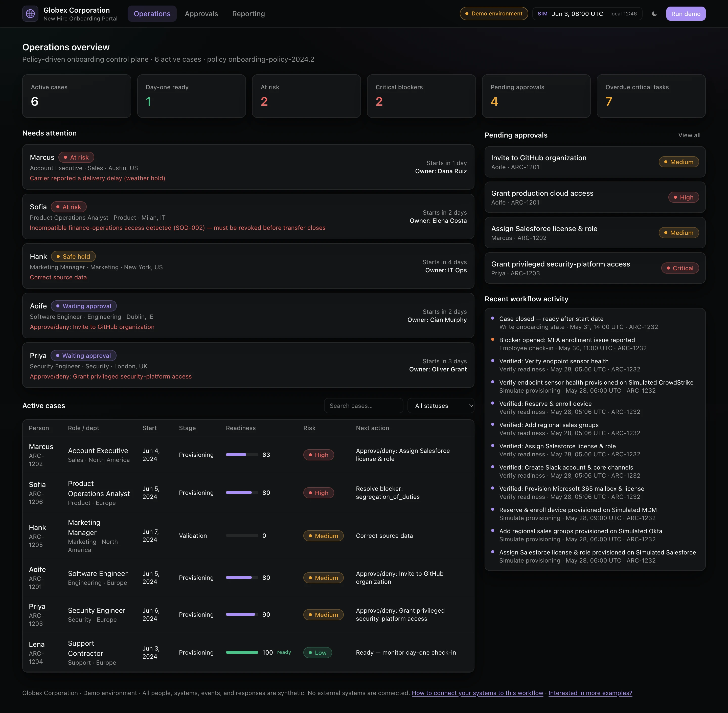Click the SIM Jun 3, 08:00 UTC clock
Viewport: 728px width, 713px height.
tap(587, 14)
